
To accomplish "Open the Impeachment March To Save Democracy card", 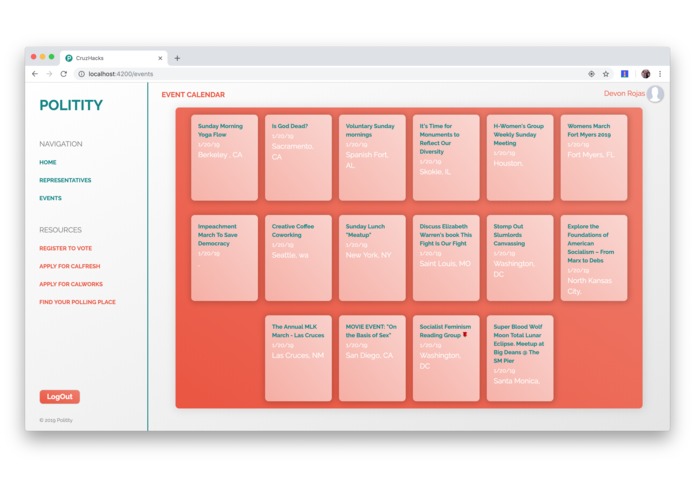I will (x=224, y=258).
